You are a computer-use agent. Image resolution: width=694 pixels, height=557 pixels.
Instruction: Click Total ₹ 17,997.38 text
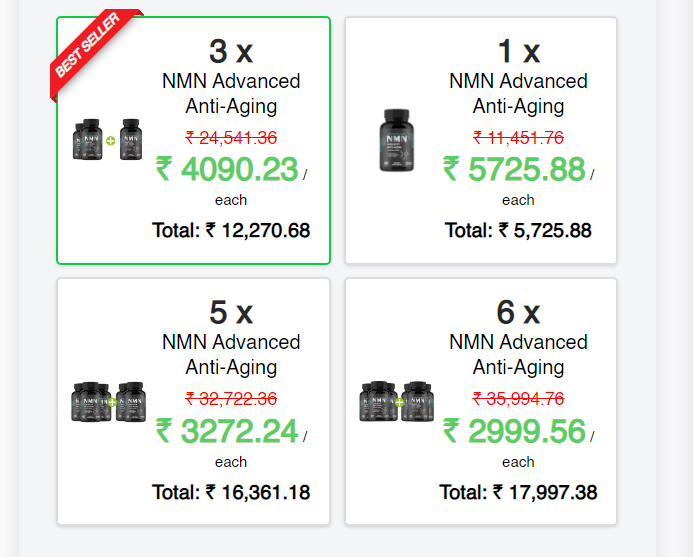tap(518, 492)
